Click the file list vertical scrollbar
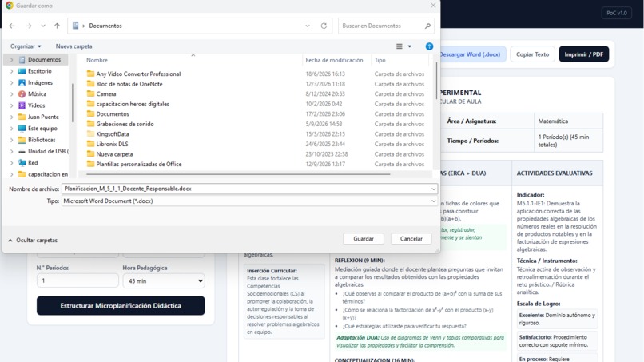This screenshot has width=644, height=362. click(435, 81)
